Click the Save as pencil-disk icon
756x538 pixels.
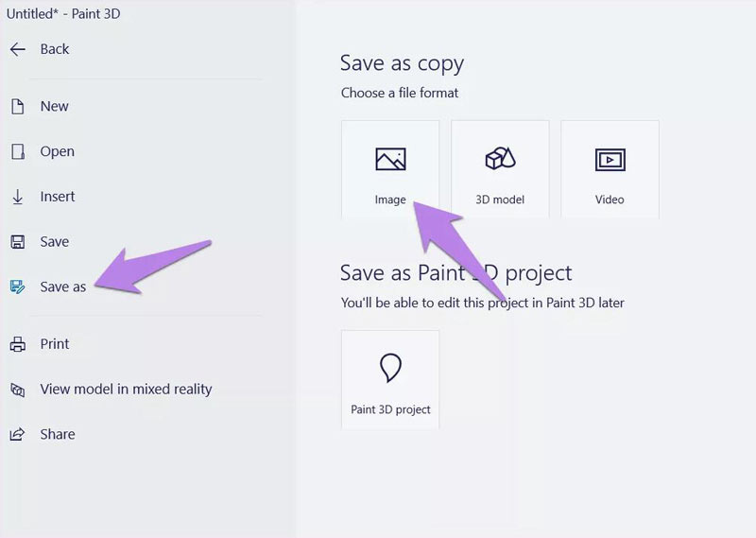18,286
